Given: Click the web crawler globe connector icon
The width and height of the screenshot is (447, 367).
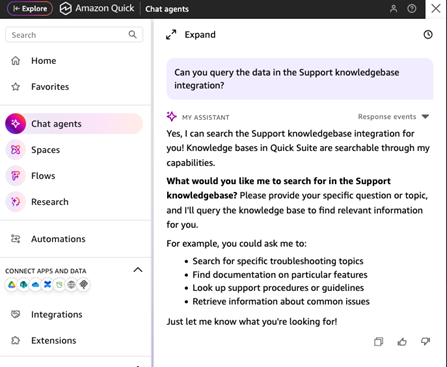Looking at the screenshot, I should [x=71, y=285].
